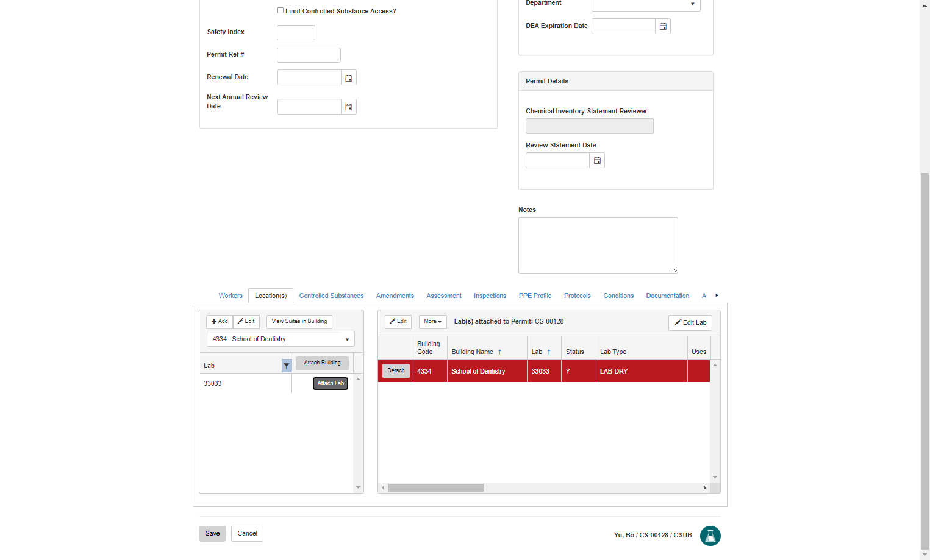The image size is (930, 560).
Task: Click the Lab column filter icon
Action: (286, 366)
